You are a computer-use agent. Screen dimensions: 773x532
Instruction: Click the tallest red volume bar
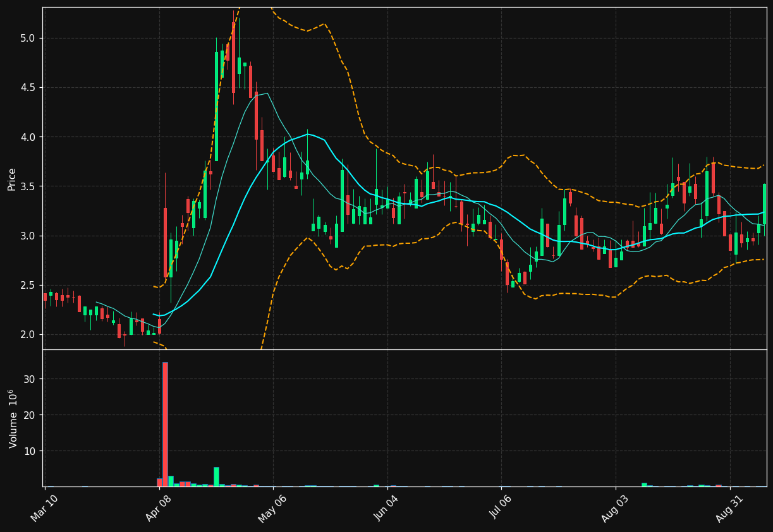165,424
